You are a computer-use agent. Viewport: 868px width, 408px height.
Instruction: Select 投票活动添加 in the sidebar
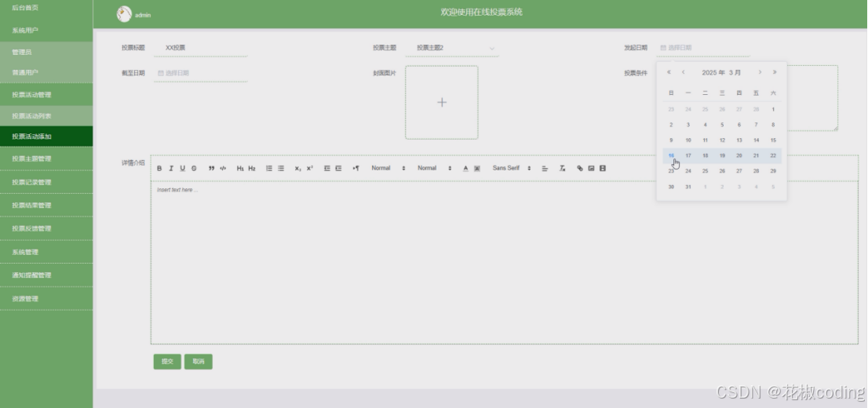click(x=46, y=137)
